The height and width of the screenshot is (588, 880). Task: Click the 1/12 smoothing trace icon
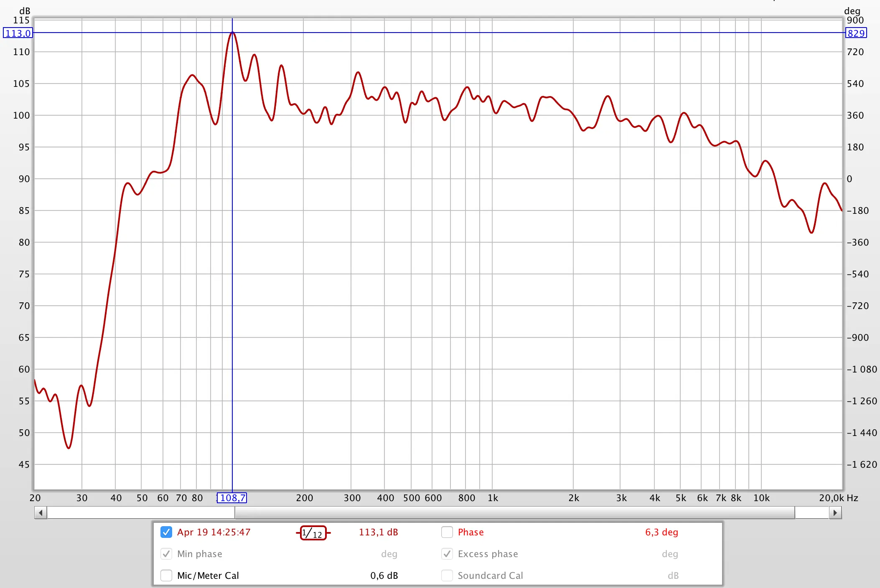[313, 533]
